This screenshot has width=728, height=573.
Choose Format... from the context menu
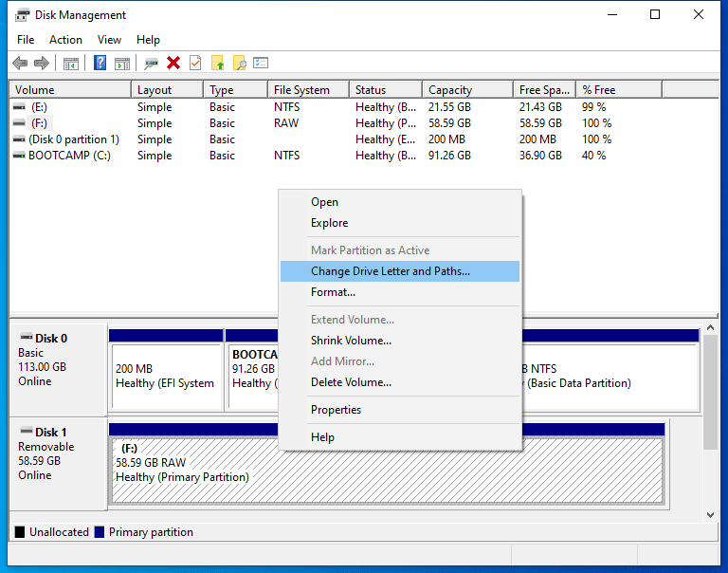(400, 292)
